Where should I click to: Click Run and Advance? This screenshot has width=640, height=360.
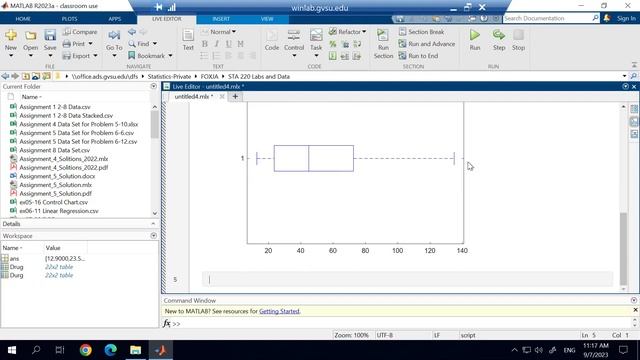(427, 44)
